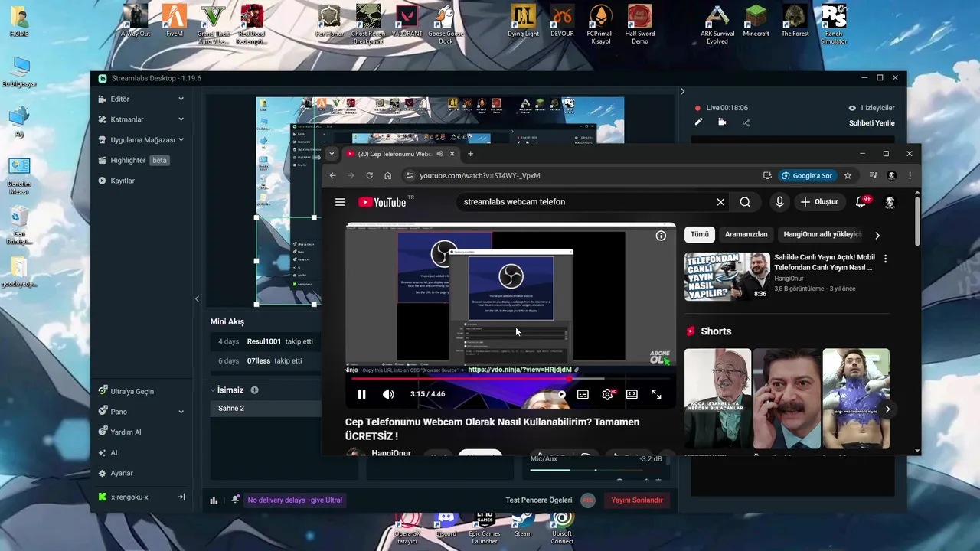Open Chrome media controls icon
The image size is (980, 551).
pyautogui.click(x=873, y=175)
